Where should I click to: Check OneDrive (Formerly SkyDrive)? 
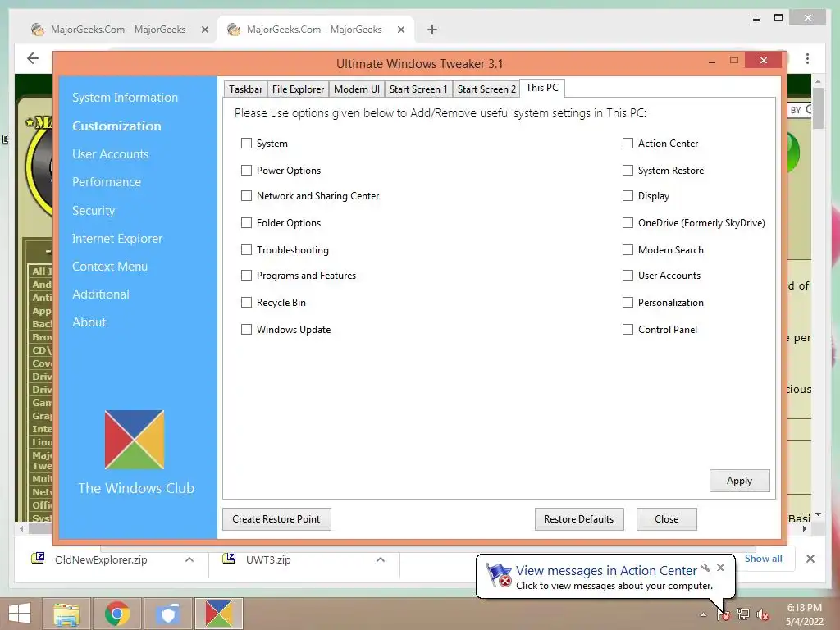(628, 223)
